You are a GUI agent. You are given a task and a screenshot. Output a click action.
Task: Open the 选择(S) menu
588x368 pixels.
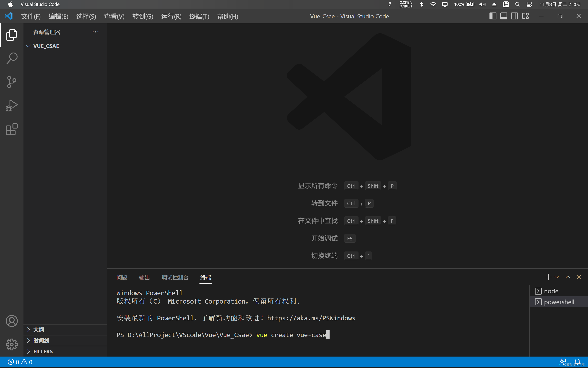pyautogui.click(x=86, y=16)
